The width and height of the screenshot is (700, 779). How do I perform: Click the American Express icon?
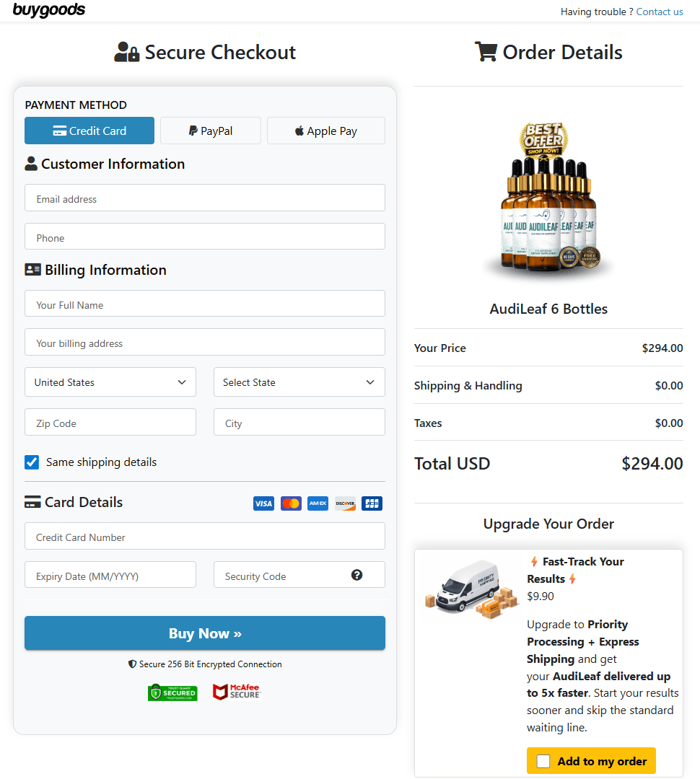point(318,503)
